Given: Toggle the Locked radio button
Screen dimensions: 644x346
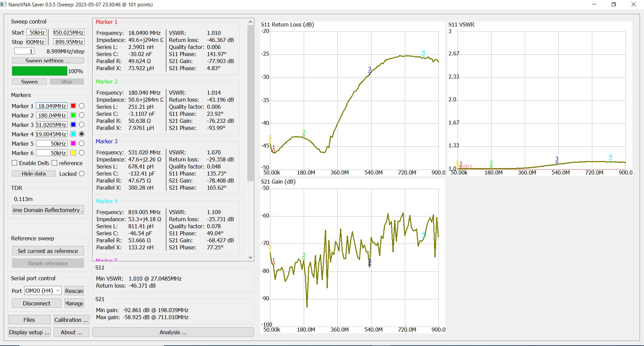Looking at the screenshot, I should point(81,174).
